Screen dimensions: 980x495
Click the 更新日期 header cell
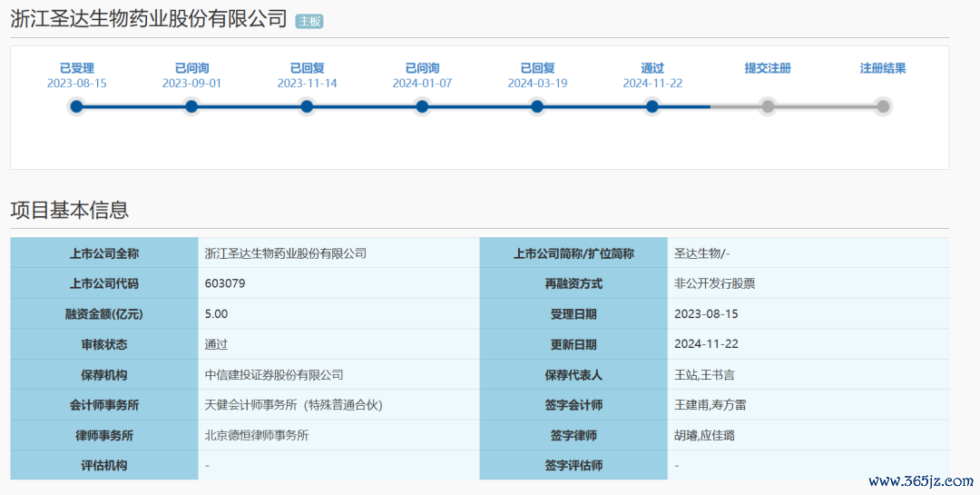573,344
